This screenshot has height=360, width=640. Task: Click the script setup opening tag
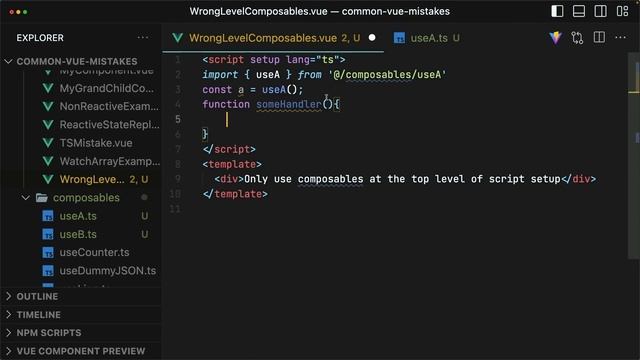(x=274, y=60)
